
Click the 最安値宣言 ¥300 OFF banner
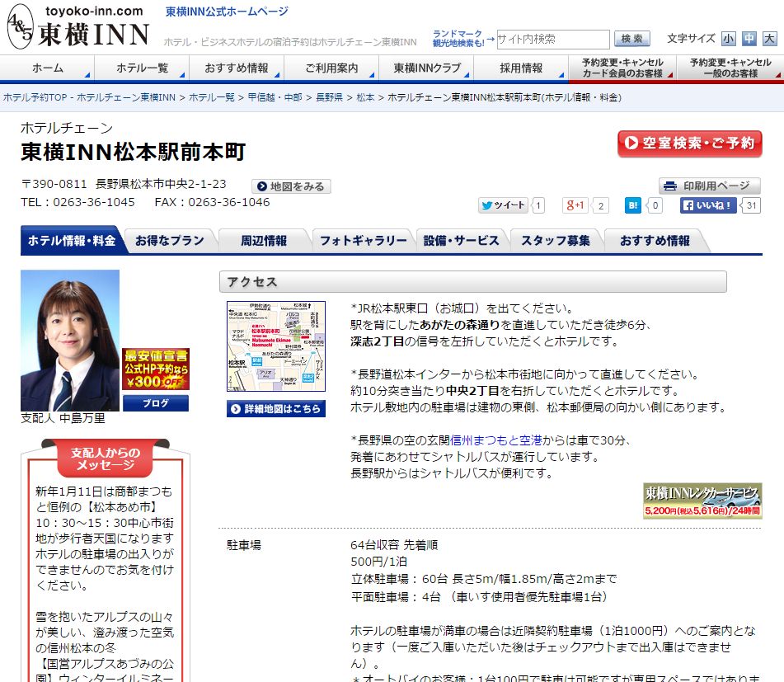[156, 369]
